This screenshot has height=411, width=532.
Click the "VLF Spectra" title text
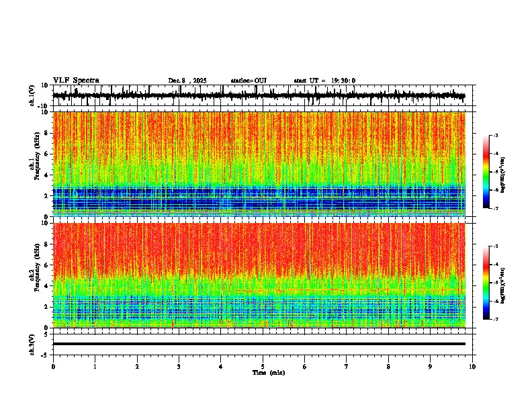point(76,81)
